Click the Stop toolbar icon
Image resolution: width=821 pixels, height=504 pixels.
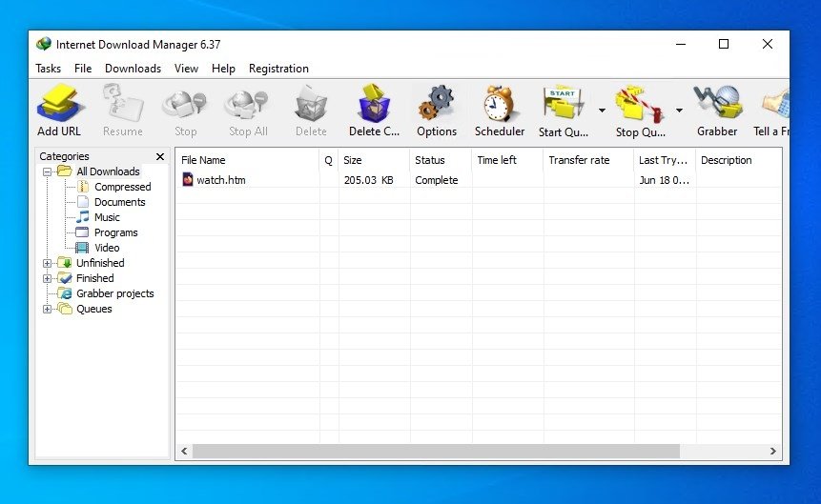185,103
